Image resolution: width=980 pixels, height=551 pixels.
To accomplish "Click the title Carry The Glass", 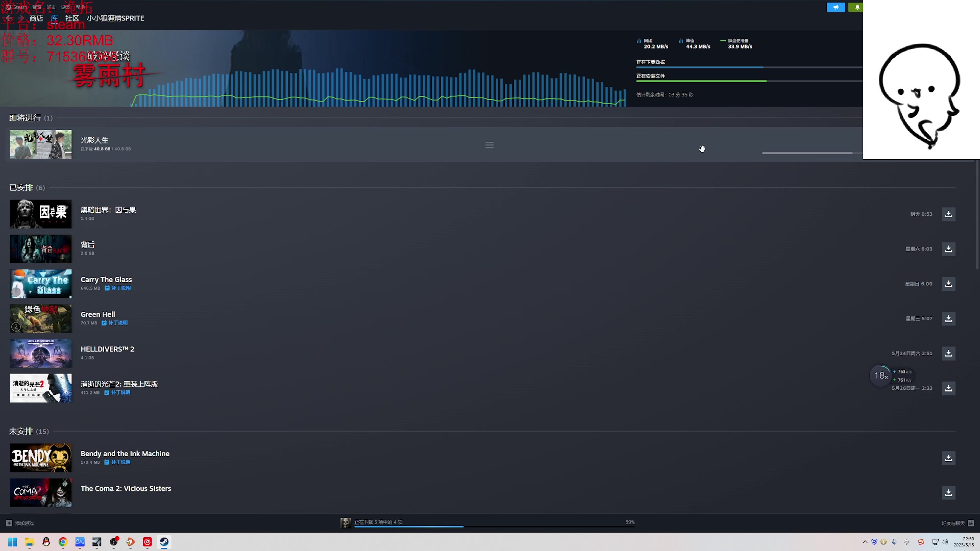I will click(106, 280).
